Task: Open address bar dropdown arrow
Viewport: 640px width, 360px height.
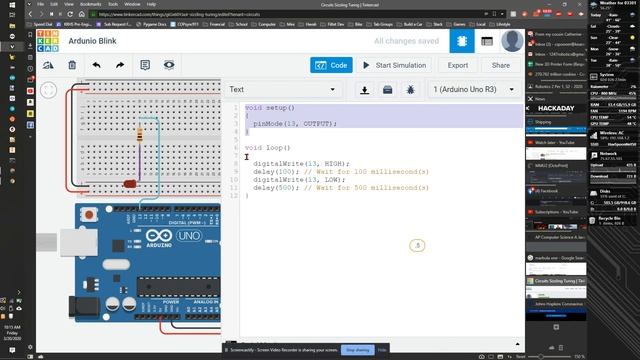Action: click(x=502, y=14)
